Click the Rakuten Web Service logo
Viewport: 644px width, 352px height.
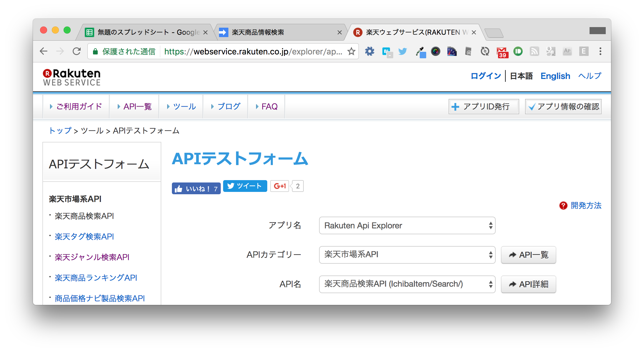[x=72, y=77]
